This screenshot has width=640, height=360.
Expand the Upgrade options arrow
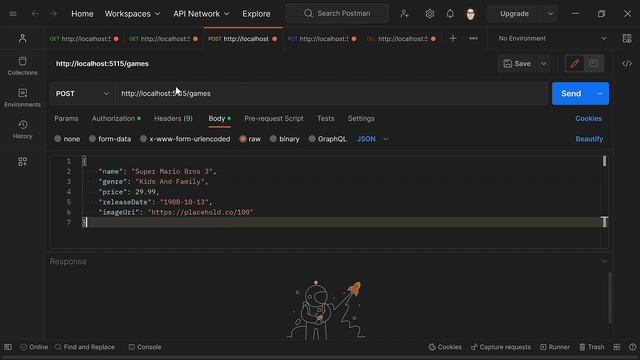coord(550,13)
